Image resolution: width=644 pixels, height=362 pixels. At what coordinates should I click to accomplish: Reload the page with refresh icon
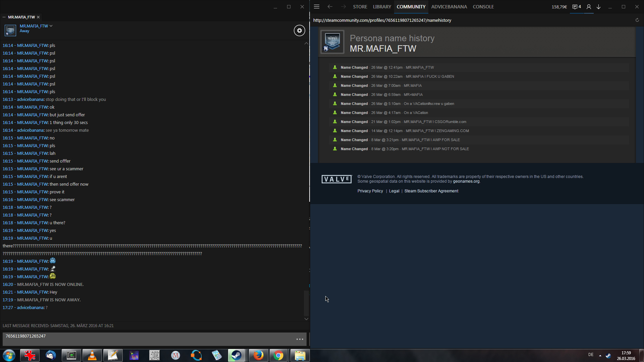click(x=637, y=20)
